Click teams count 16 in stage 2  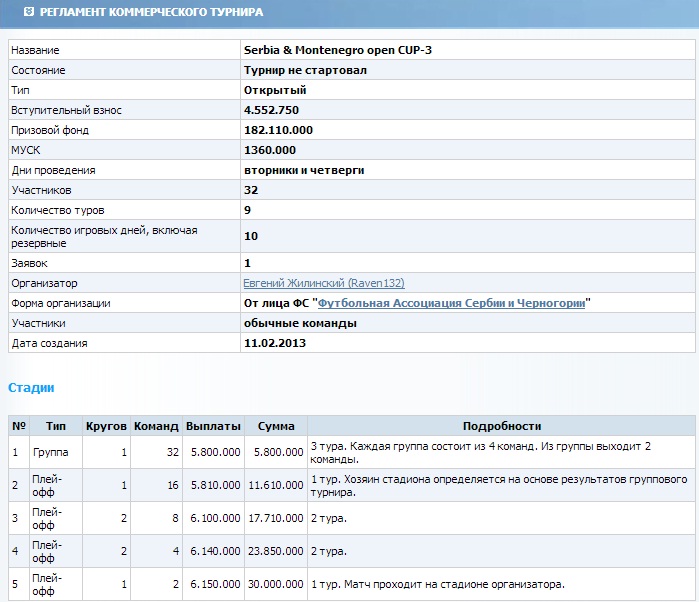click(173, 485)
